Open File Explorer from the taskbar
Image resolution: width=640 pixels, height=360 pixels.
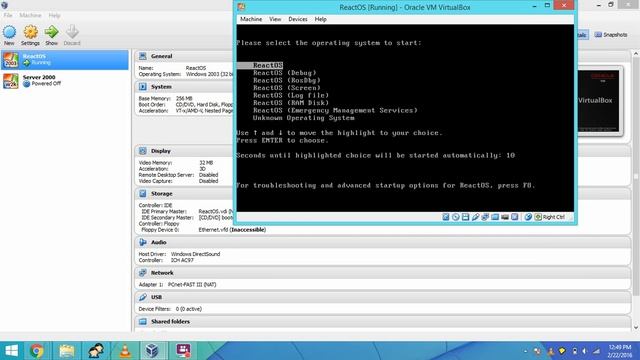[x=67, y=351]
